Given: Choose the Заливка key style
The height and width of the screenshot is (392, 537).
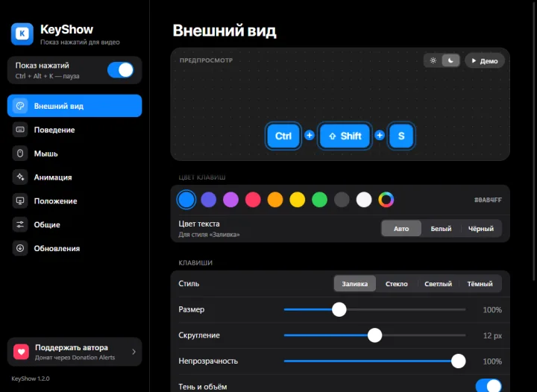Looking at the screenshot, I should 355,284.
